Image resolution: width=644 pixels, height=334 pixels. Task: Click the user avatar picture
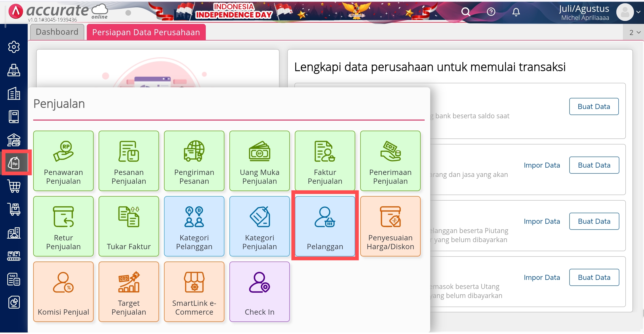tap(625, 12)
